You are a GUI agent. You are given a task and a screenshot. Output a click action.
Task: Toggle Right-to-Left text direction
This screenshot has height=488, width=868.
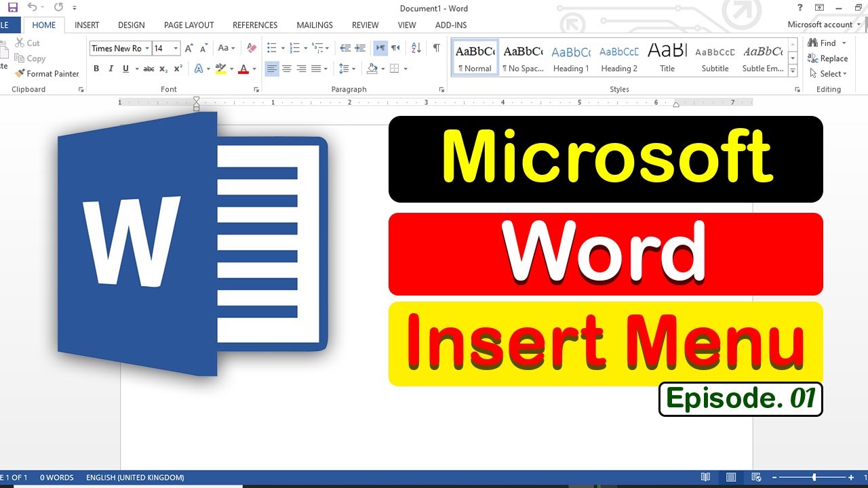[395, 48]
